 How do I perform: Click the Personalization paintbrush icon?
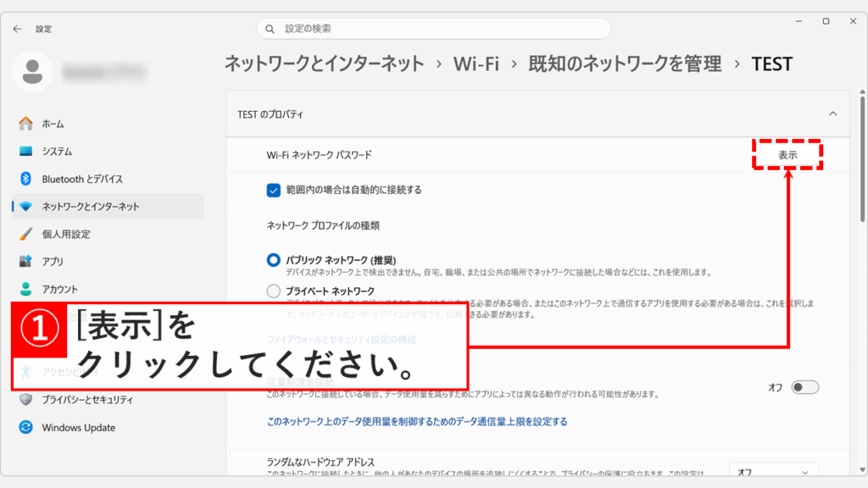(x=25, y=234)
